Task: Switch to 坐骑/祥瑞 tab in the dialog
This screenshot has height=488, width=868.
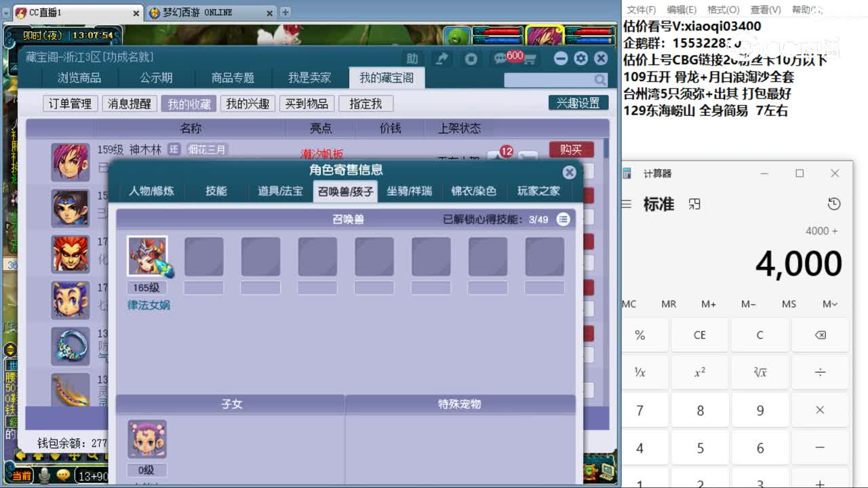Action: 410,191
